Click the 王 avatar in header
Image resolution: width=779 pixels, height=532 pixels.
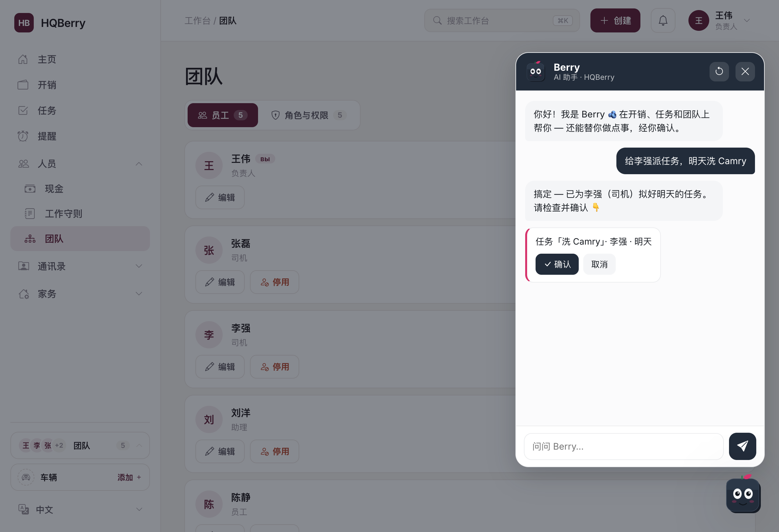tap(699, 20)
